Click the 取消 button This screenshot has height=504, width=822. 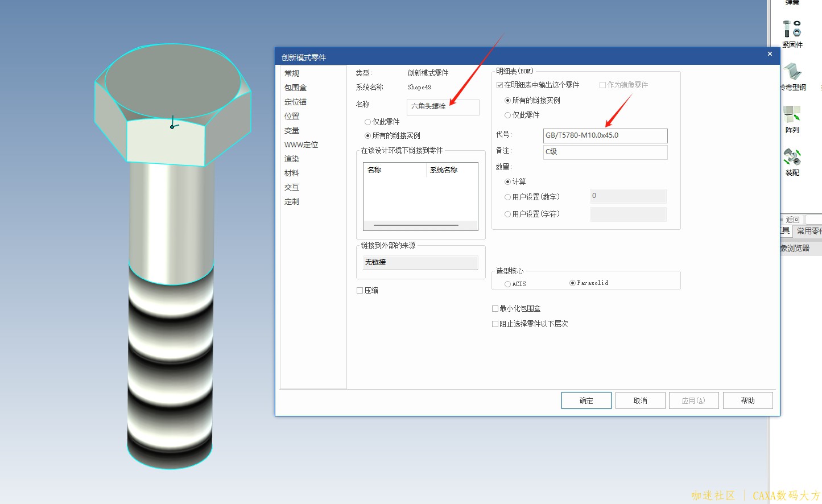(x=640, y=400)
